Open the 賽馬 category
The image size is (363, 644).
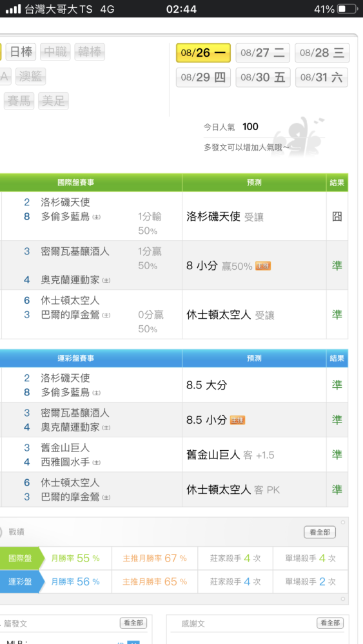(x=19, y=101)
